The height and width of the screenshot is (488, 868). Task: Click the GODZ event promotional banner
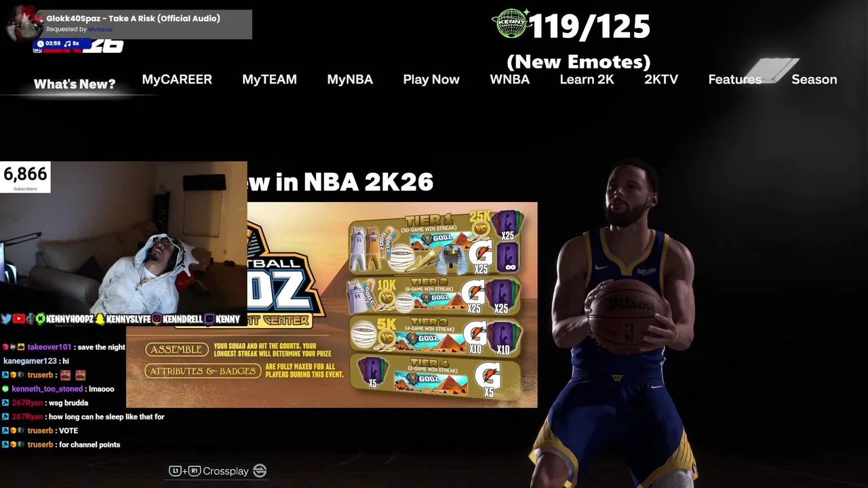(332, 305)
